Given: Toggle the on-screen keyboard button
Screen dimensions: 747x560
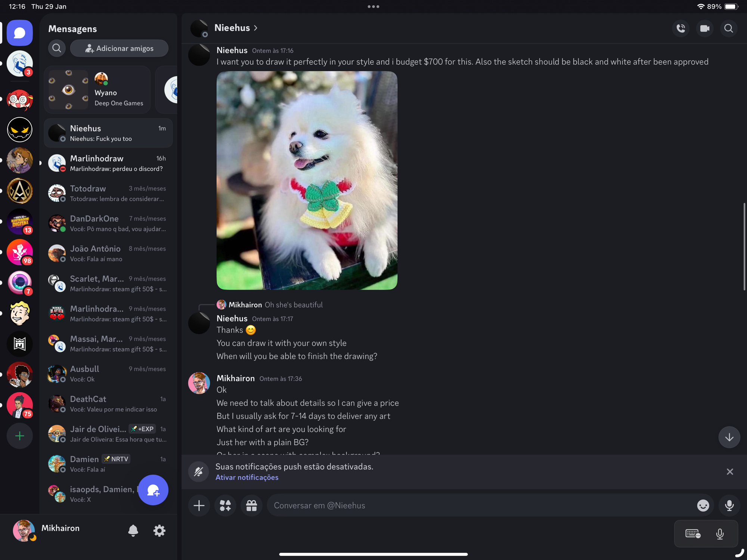Looking at the screenshot, I should (693, 533).
